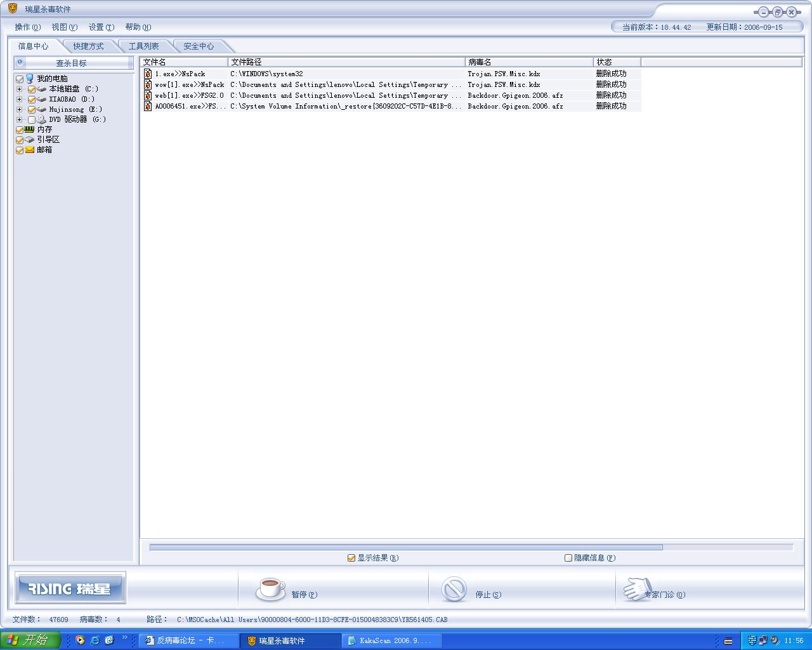Sort by the 文件名 column header
Viewport: 812px width, 650px height.
pyautogui.click(x=184, y=62)
